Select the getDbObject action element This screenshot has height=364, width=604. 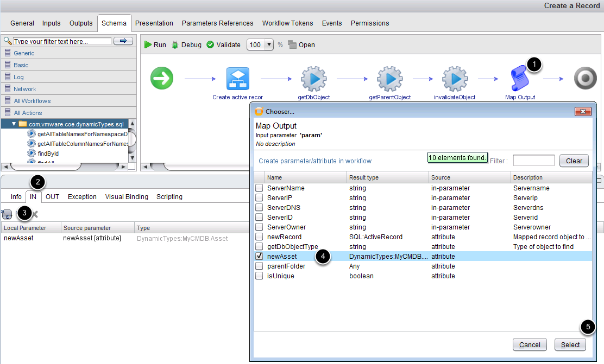pos(313,79)
